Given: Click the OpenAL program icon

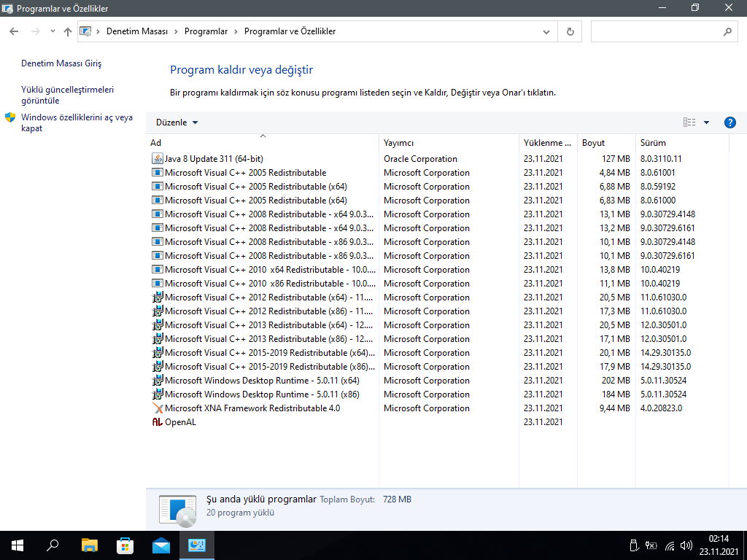Looking at the screenshot, I should 158,422.
